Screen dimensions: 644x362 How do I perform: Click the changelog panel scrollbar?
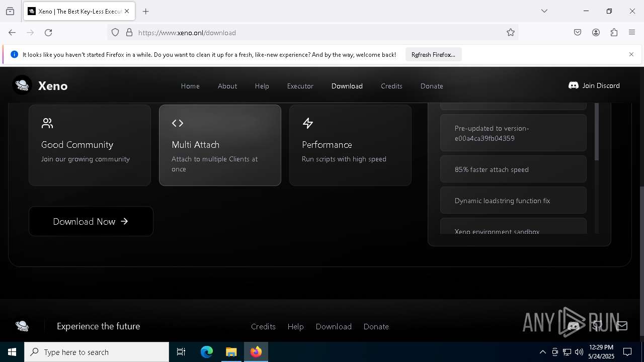(x=597, y=132)
